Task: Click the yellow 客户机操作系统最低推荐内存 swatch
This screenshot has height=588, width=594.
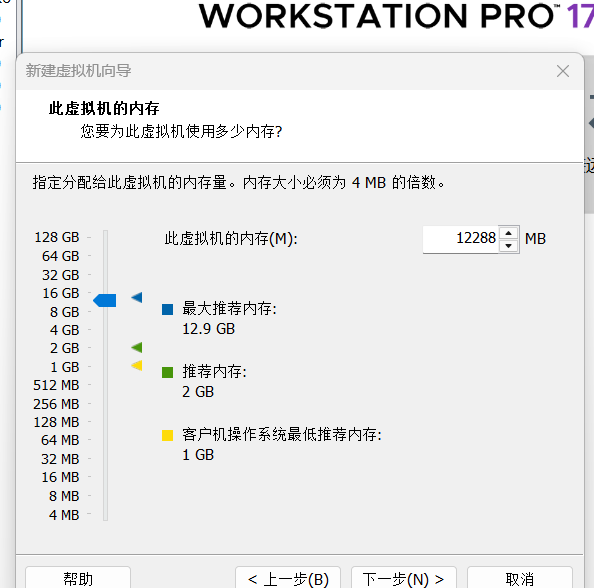Action: tap(167, 435)
